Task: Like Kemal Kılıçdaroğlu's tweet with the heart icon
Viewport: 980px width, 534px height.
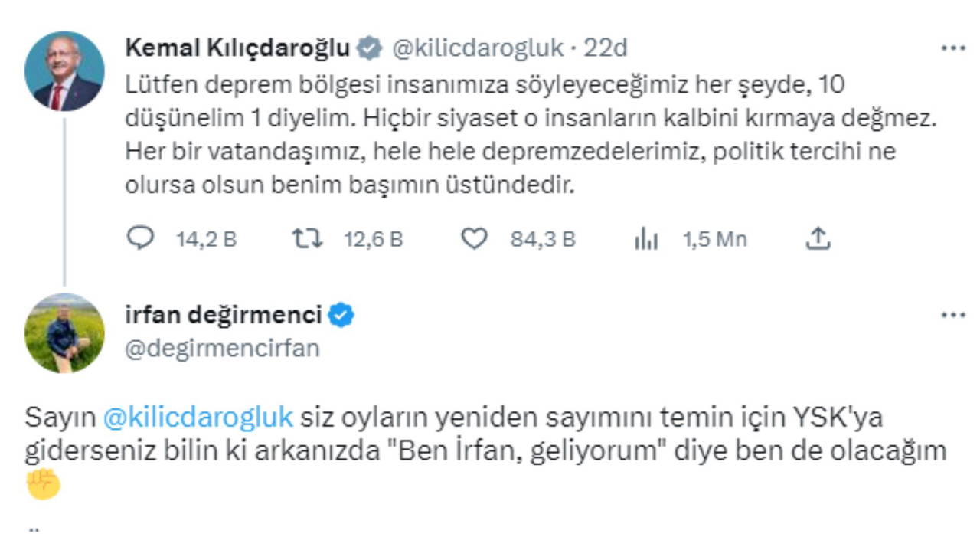Action: point(474,239)
